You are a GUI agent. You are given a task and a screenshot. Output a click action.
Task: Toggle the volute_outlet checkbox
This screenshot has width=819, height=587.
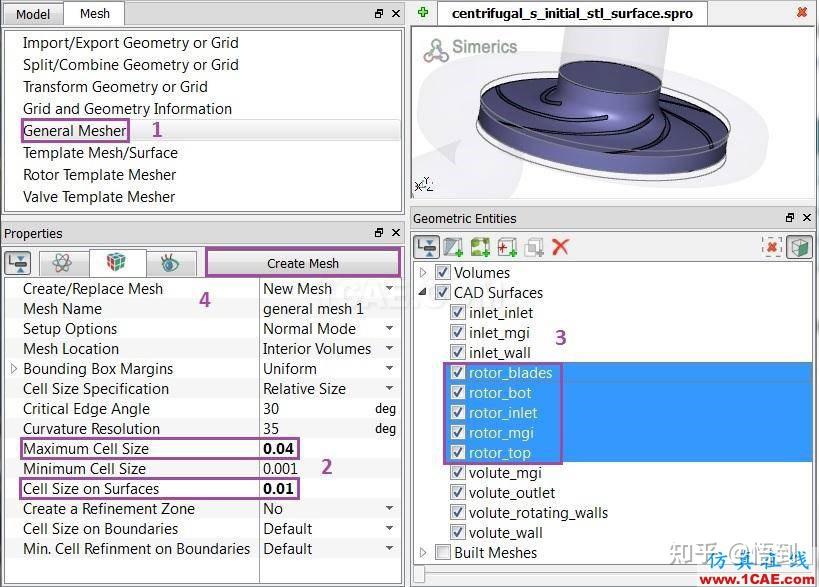click(458, 492)
